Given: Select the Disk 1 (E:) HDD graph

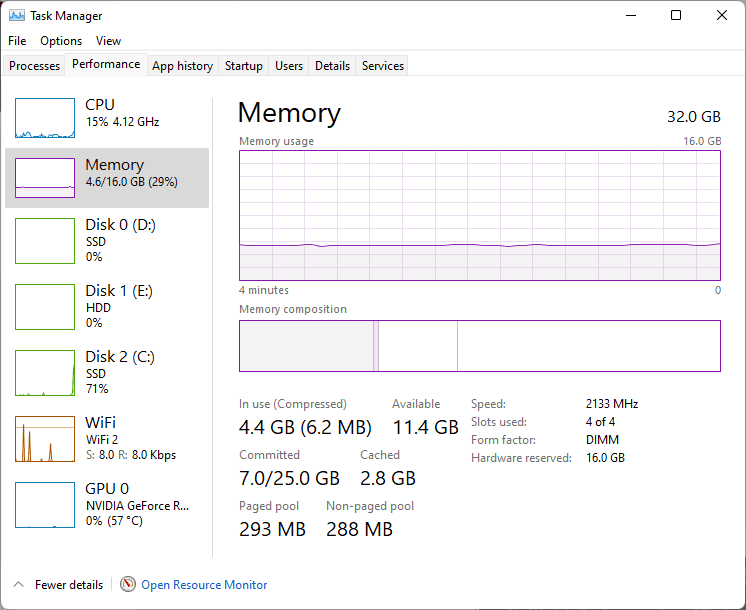Looking at the screenshot, I should coord(45,307).
